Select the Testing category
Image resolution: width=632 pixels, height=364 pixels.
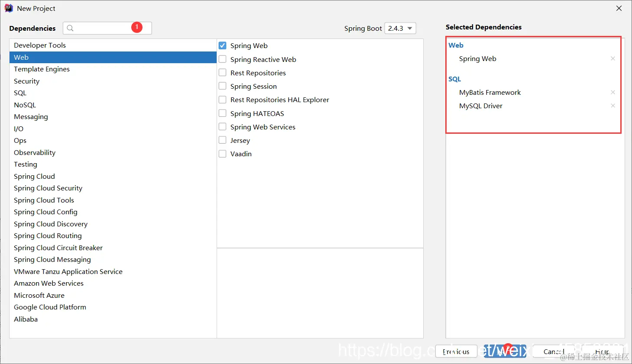pyautogui.click(x=113, y=164)
